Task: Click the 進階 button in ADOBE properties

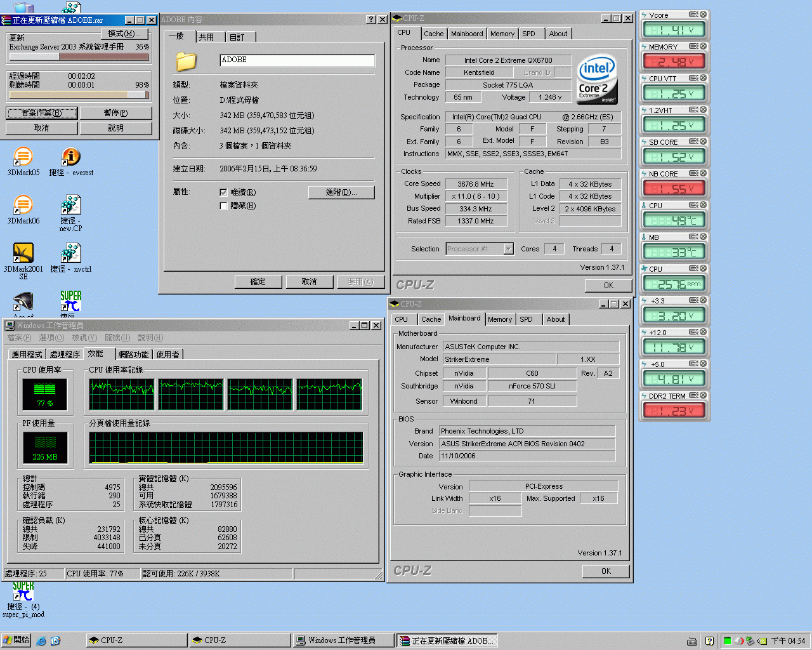Action: tap(341, 192)
